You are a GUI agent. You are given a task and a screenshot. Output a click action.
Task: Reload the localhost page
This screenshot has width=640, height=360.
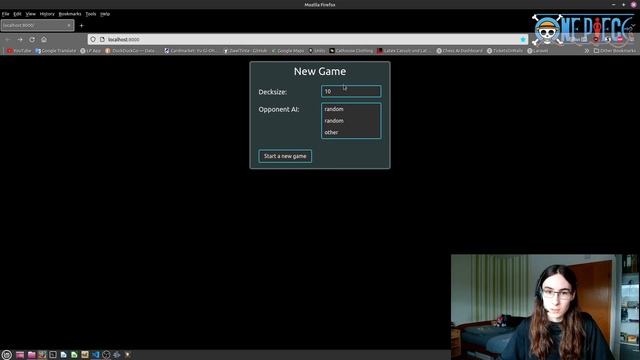(x=32, y=40)
